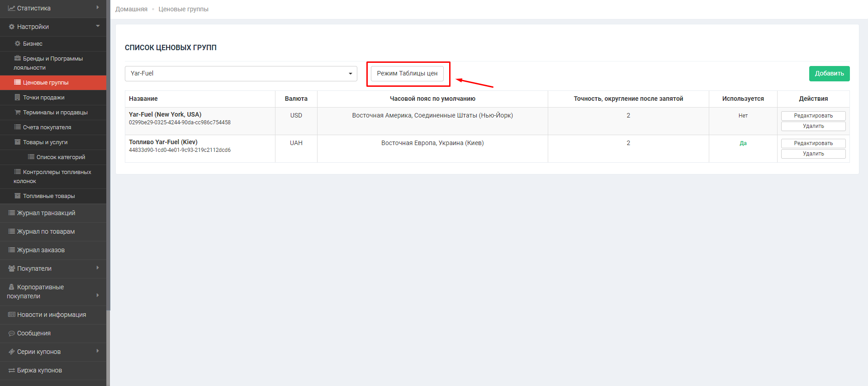Click the cart icon for Терминалы и продавцы
868x386 pixels.
(x=18, y=112)
